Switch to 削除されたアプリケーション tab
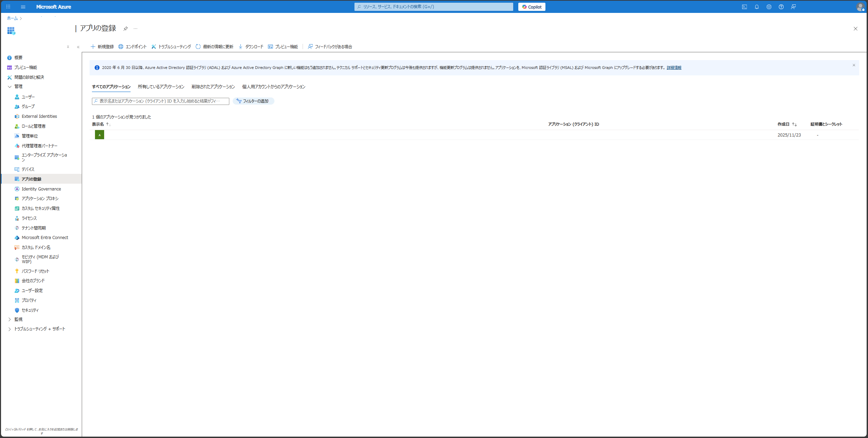 [212, 87]
